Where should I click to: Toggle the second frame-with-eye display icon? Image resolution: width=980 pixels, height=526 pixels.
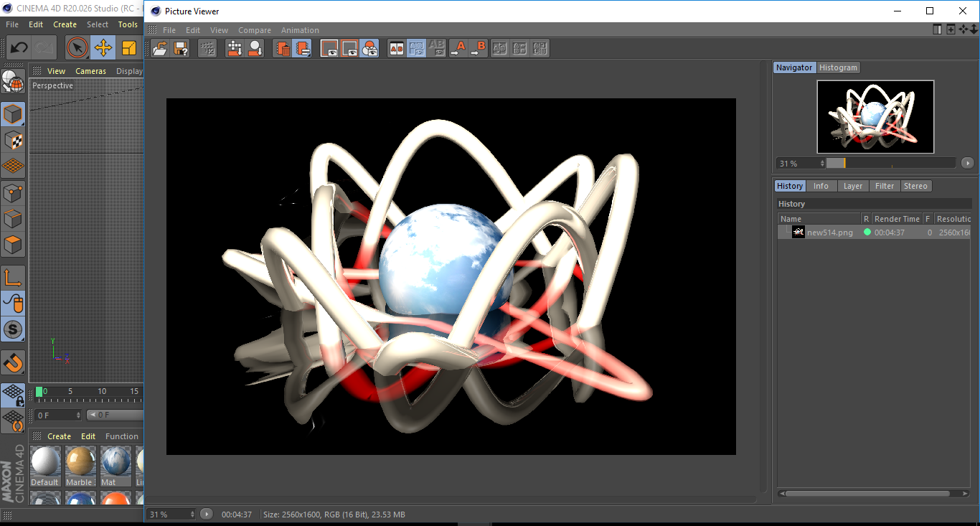[x=349, y=49]
